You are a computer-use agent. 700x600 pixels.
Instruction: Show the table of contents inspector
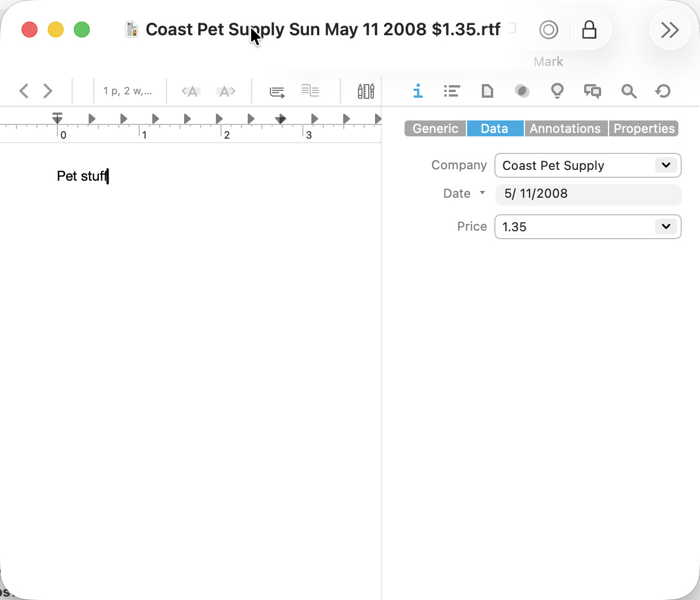pyautogui.click(x=452, y=91)
